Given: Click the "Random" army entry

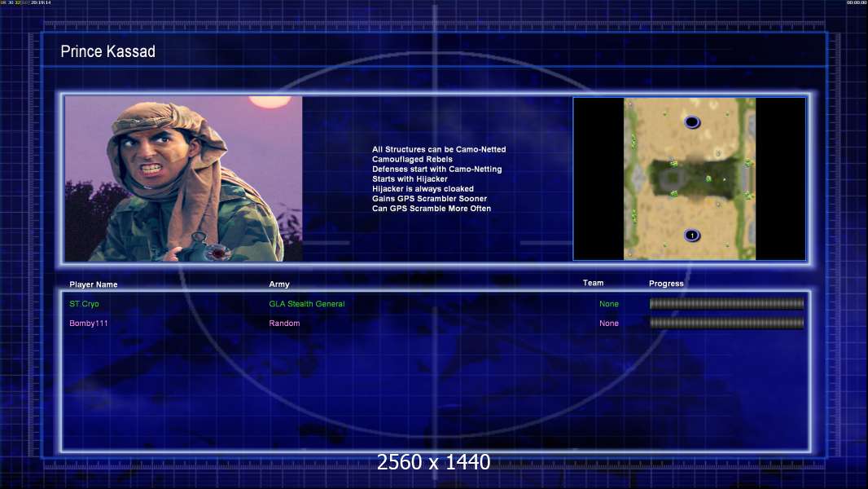Looking at the screenshot, I should click(x=284, y=324).
